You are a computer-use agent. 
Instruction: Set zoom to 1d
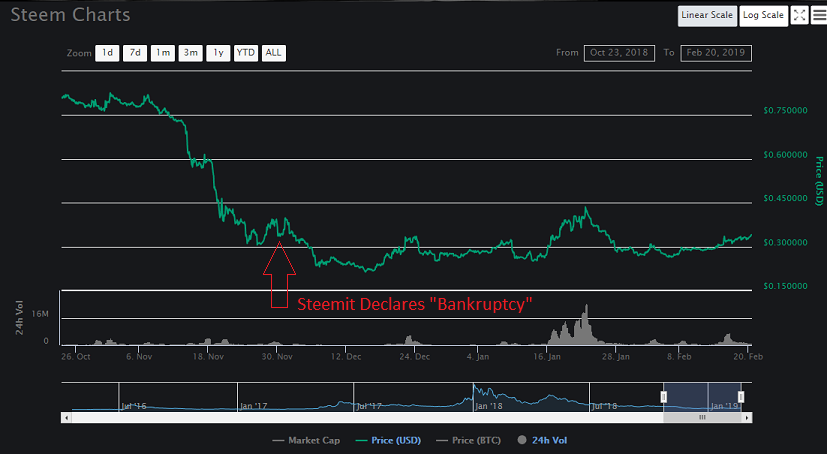coord(107,53)
